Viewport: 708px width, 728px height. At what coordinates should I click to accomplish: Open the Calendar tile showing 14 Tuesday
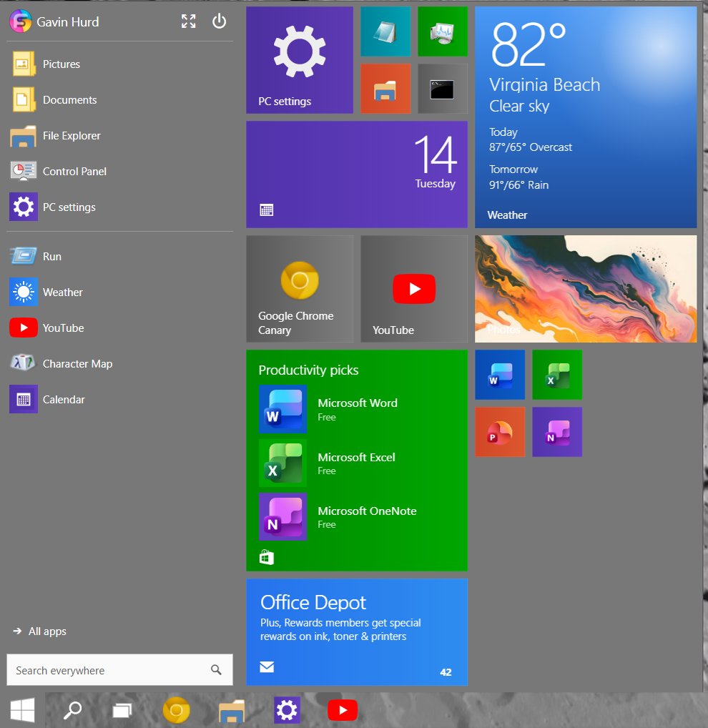point(357,174)
